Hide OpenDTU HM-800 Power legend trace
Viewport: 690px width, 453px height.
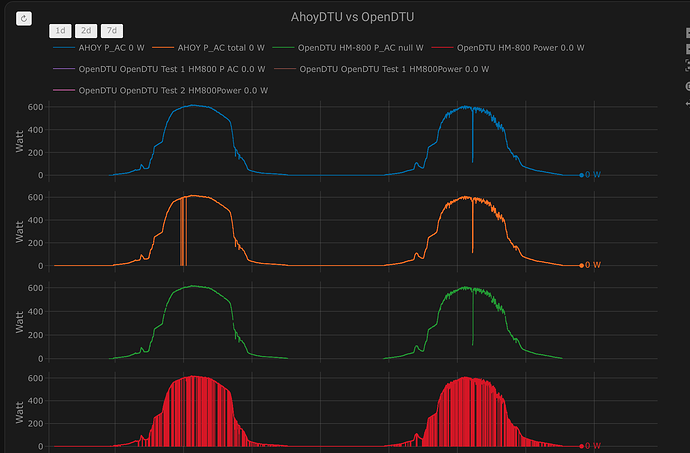click(x=508, y=48)
